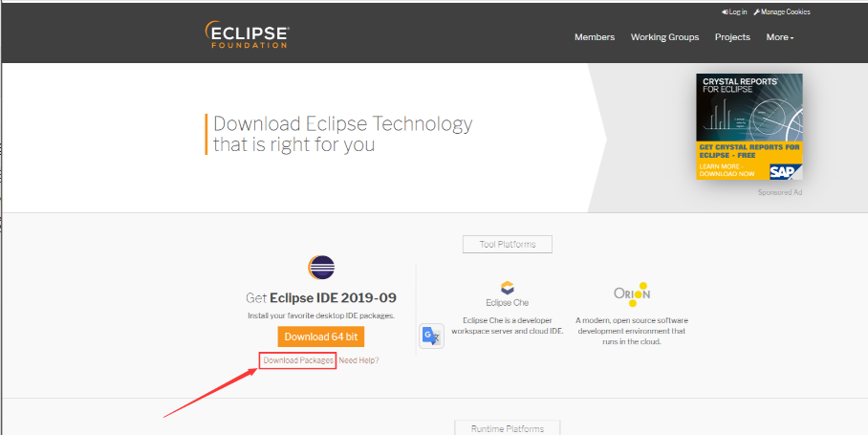Click the Get Eclipse IDE 2019-09 heading

click(321, 297)
